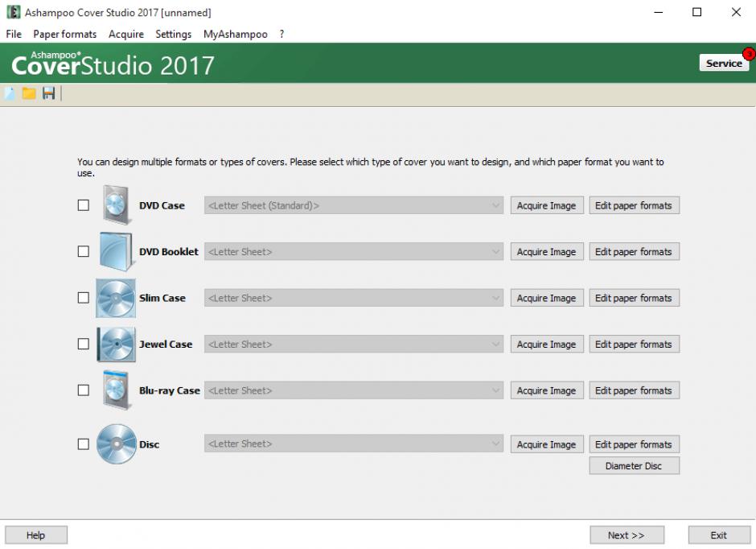
Task: Click Acquire Image for Slim Case
Action: (547, 298)
